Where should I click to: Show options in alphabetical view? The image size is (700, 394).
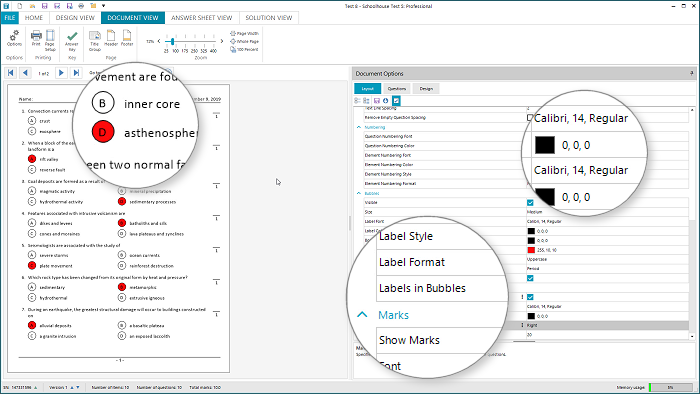[367, 101]
